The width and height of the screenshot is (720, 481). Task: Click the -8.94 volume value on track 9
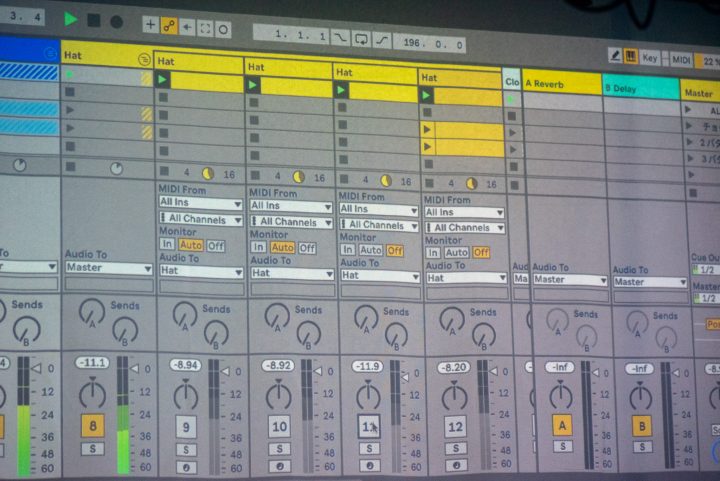click(x=186, y=365)
